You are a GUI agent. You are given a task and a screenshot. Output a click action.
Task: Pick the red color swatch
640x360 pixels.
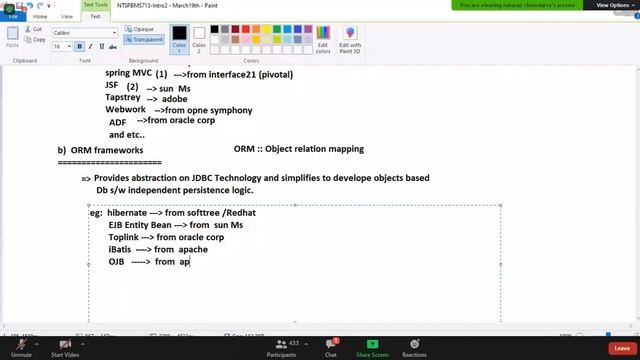coord(246,29)
